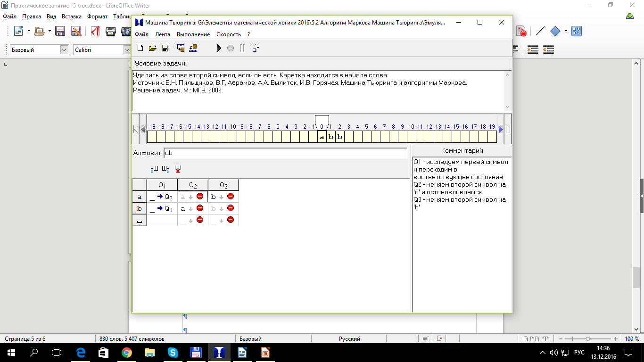Viewport: 644px width, 362px height.
Task: Click the Writer Open folder icon
Action: (x=39, y=31)
